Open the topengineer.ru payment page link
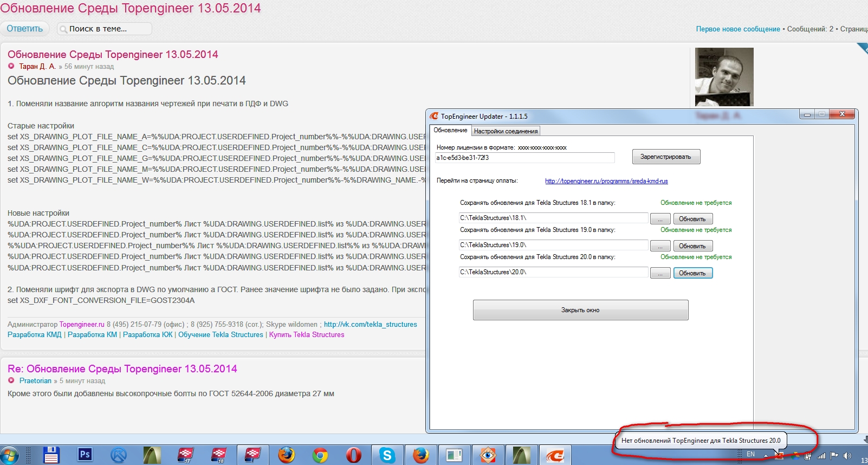This screenshot has height=465, width=868. click(x=606, y=181)
